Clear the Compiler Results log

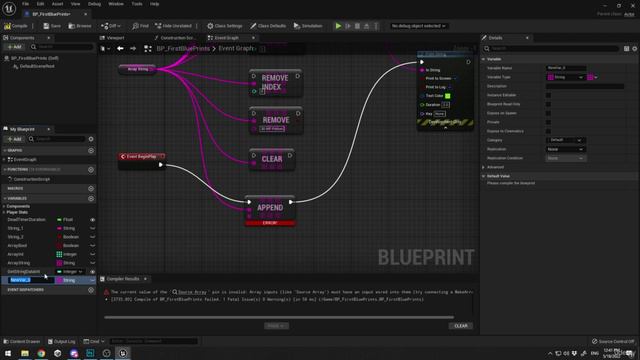click(461, 326)
